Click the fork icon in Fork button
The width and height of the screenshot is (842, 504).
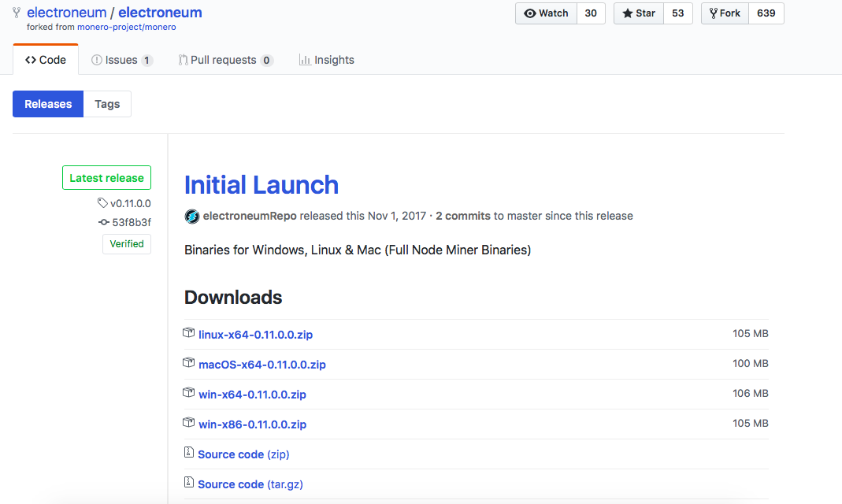pos(713,13)
